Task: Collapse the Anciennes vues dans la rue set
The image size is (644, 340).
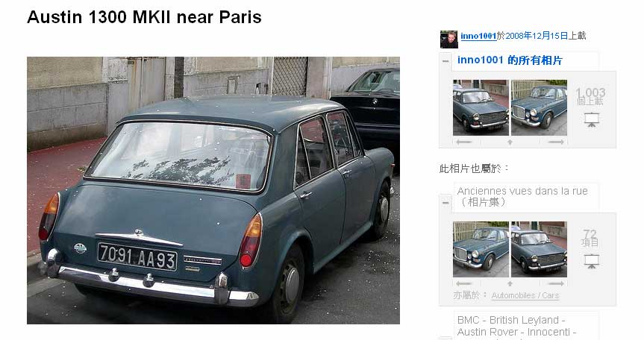Action: pyautogui.click(x=446, y=203)
